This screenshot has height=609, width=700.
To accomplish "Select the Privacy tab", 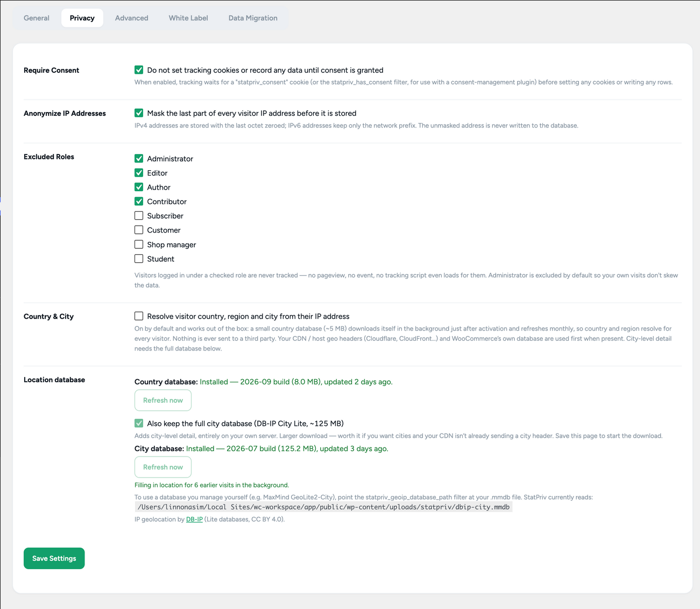I will [82, 18].
